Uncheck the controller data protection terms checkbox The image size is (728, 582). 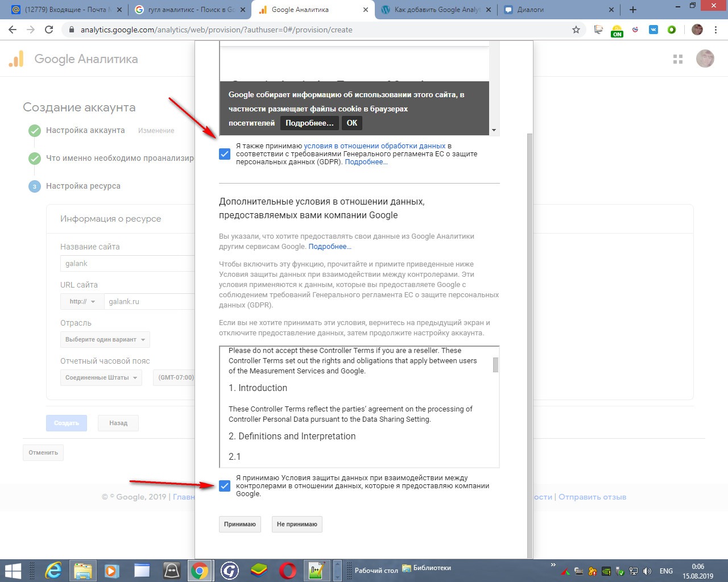(225, 486)
